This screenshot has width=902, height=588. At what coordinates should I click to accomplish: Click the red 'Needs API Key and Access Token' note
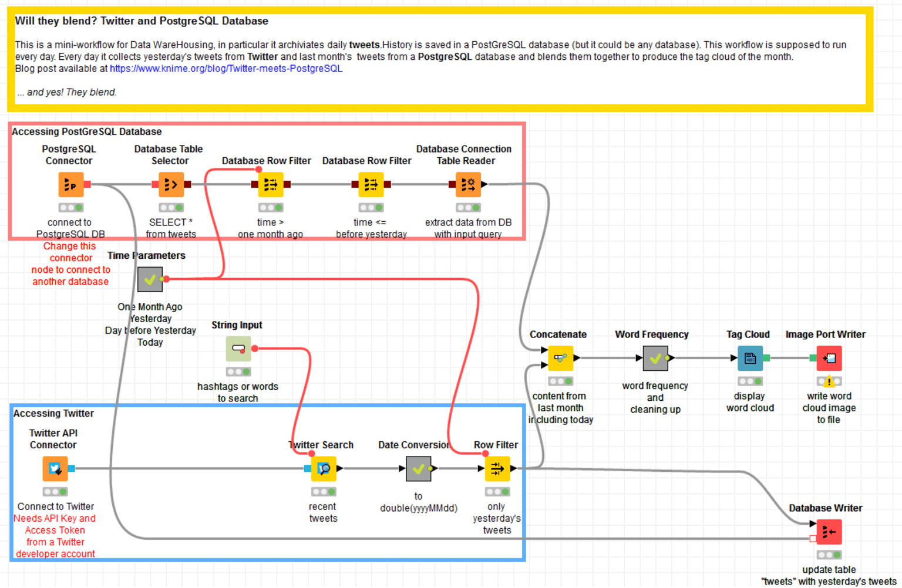click(x=55, y=536)
